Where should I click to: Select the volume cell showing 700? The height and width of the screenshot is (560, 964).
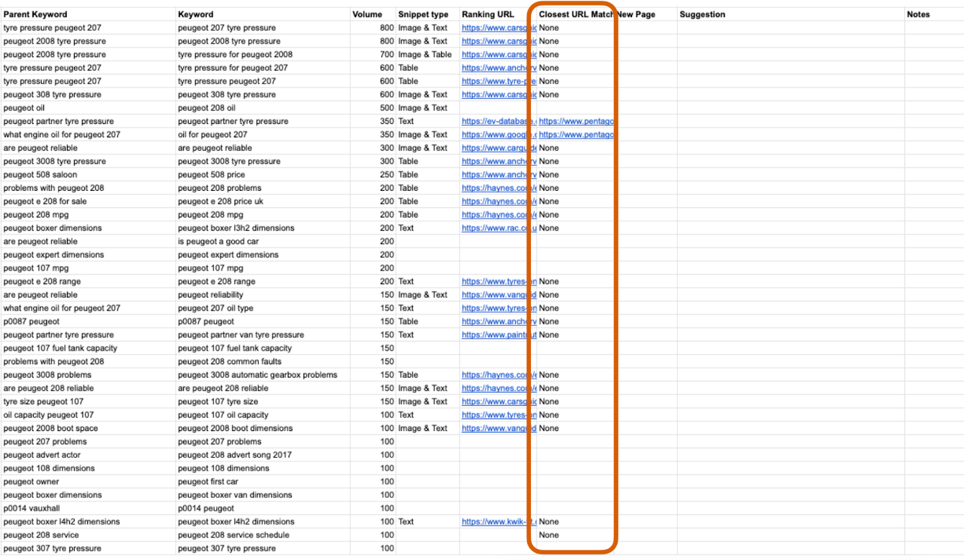point(387,54)
